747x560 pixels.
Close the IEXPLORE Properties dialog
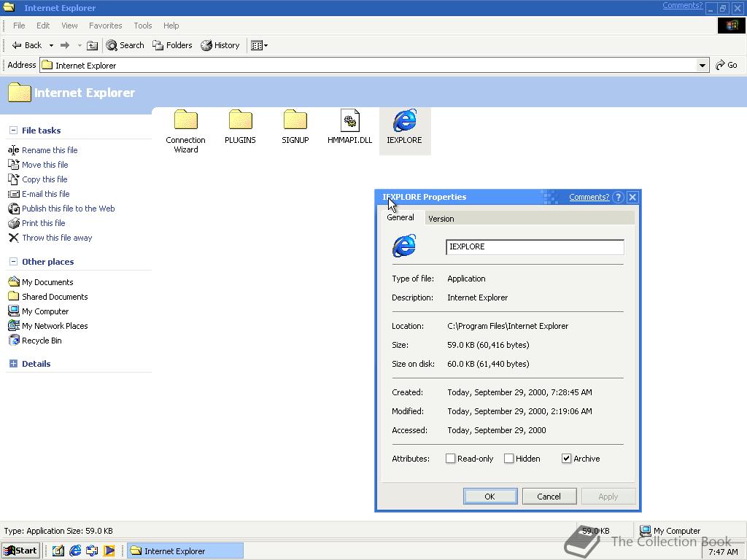(x=632, y=197)
